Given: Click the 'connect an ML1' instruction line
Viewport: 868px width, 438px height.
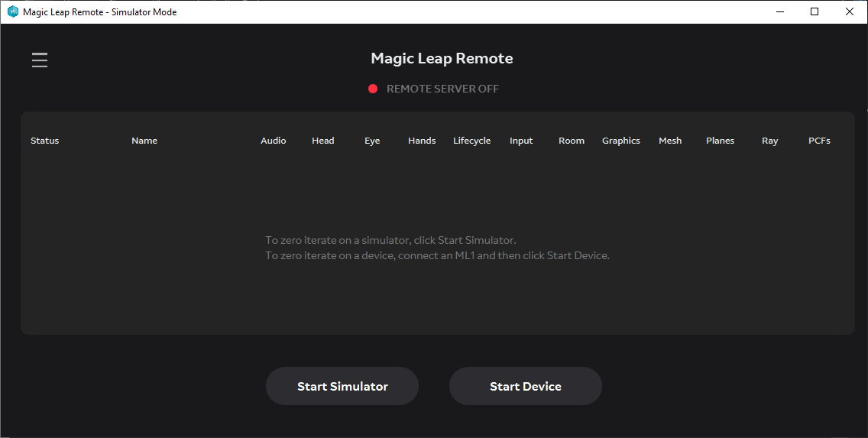Looking at the screenshot, I should (437, 256).
